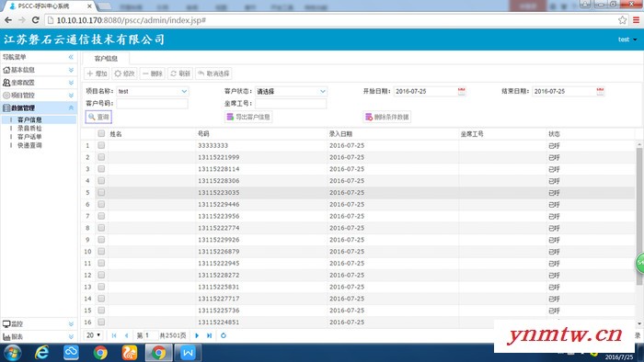Check the box for row 13115229446
This screenshot has width=644, height=362.
(101, 204)
